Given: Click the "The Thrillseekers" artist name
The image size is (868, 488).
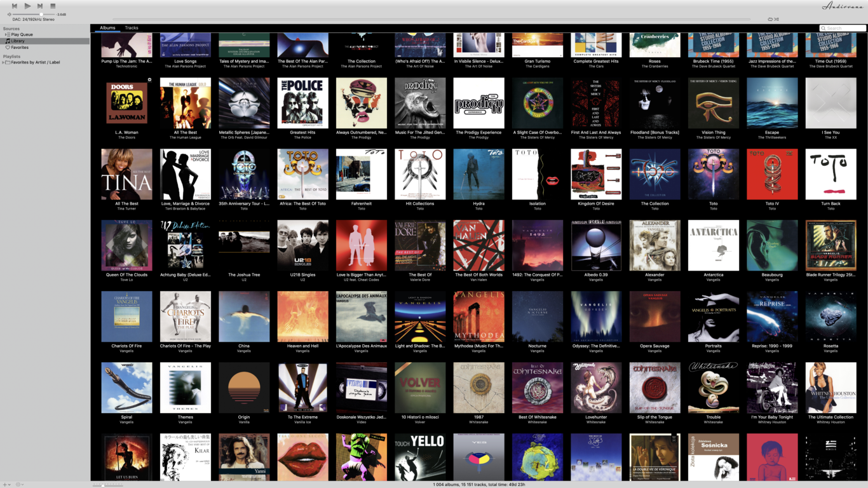Looking at the screenshot, I should pyautogui.click(x=772, y=137).
